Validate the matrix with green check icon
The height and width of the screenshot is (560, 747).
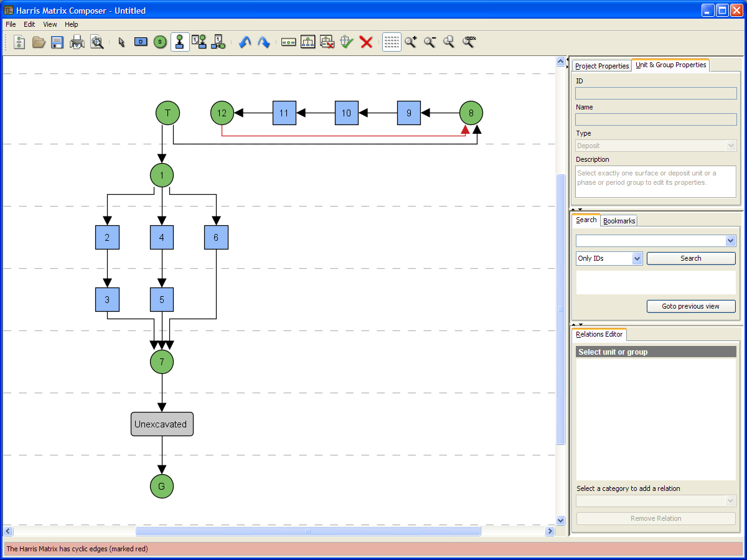pyautogui.click(x=347, y=42)
